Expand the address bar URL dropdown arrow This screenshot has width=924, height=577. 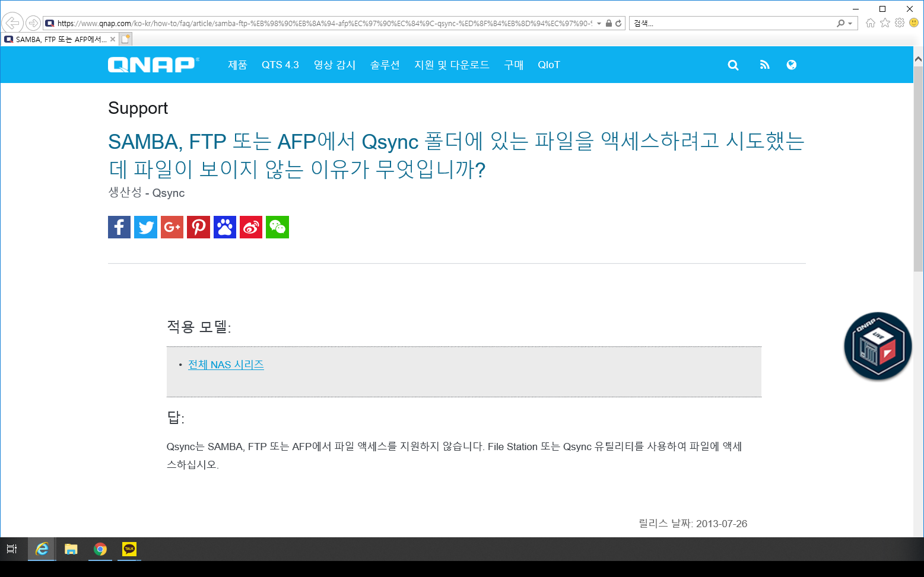599,24
